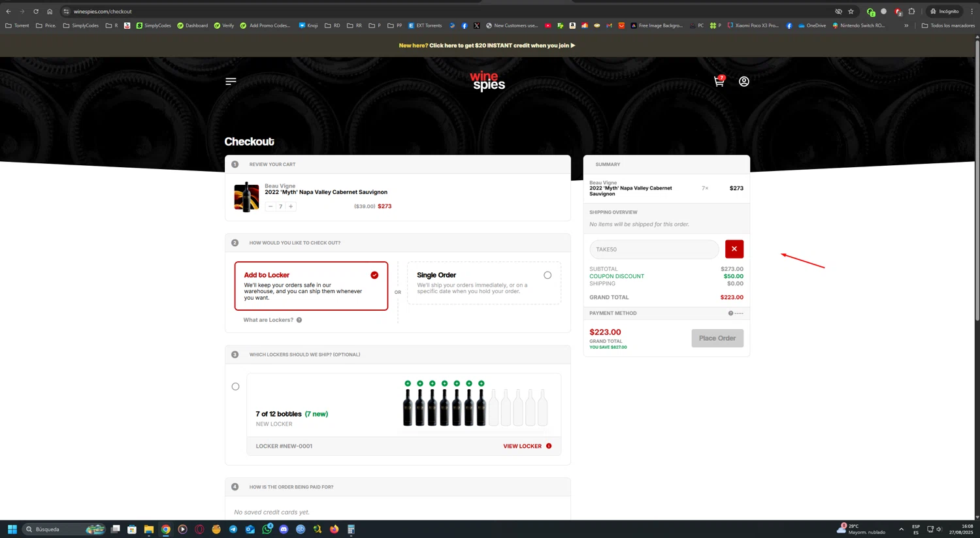The image size is (980, 538).
Task: Open the Windows Start menu
Action: [x=12, y=530]
